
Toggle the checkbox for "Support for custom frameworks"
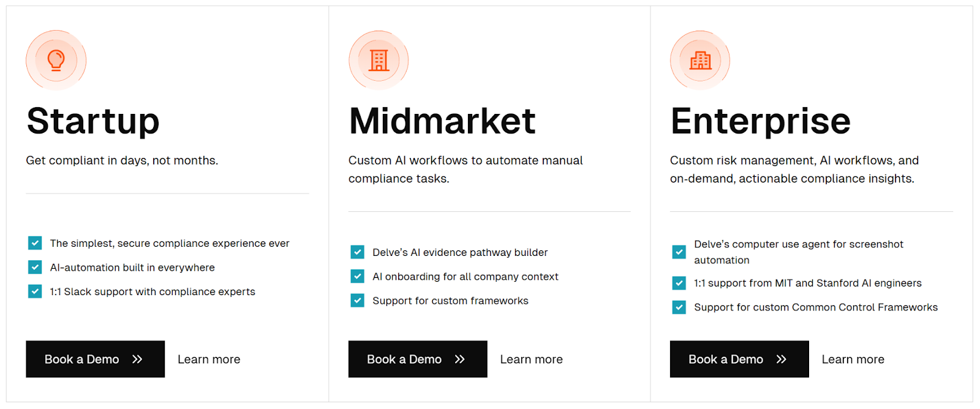(x=357, y=301)
